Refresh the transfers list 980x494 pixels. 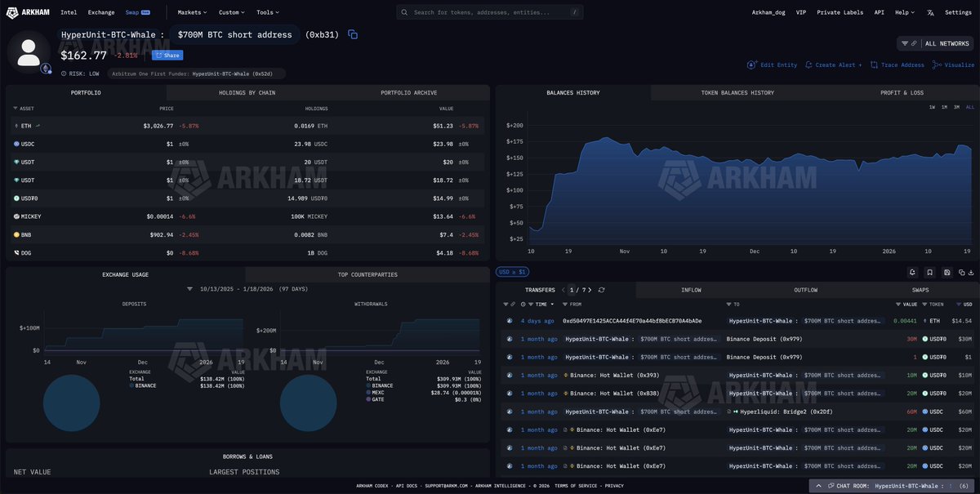(x=602, y=290)
